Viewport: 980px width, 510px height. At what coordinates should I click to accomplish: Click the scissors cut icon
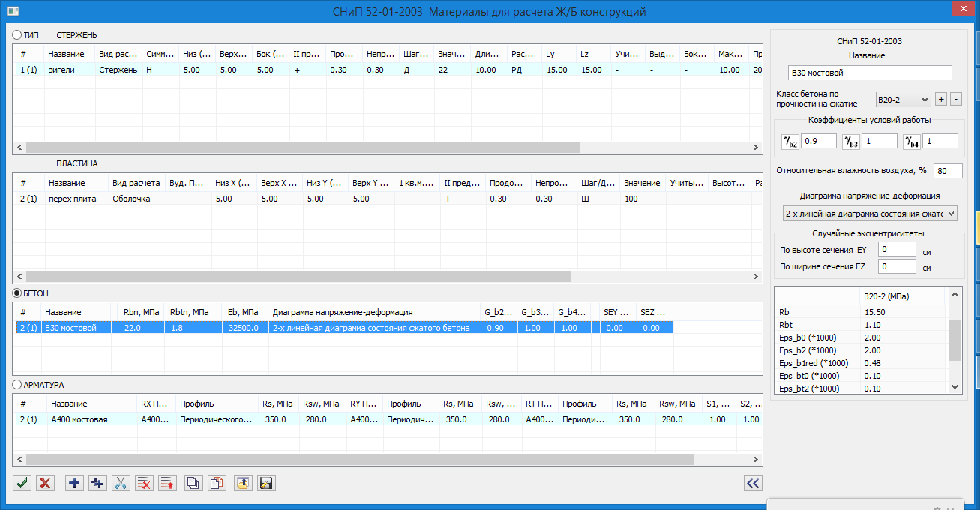click(121, 483)
